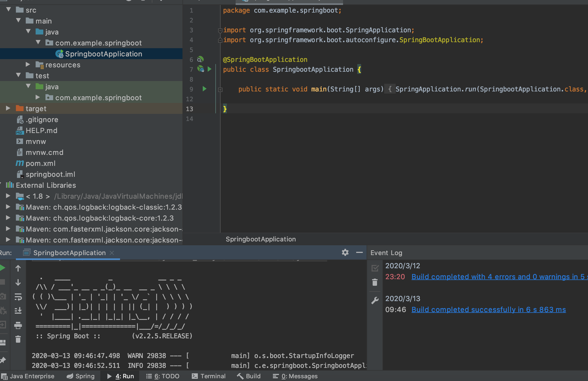The width and height of the screenshot is (588, 381).
Task: Toggle scroll to end of console
Action: (18, 311)
